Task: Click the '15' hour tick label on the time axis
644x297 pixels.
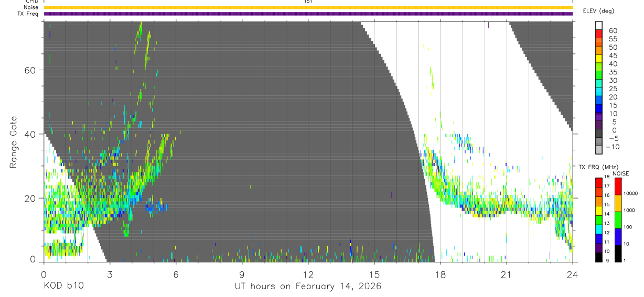Action: tap(374, 274)
